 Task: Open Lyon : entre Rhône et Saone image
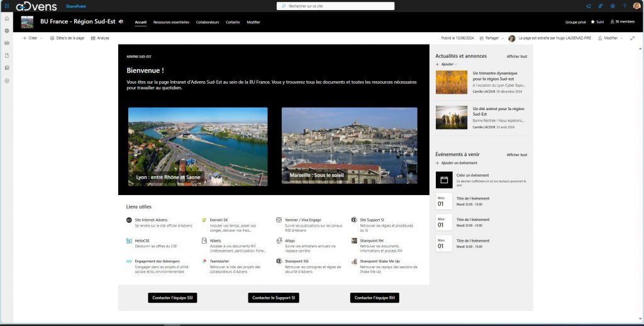(x=197, y=146)
